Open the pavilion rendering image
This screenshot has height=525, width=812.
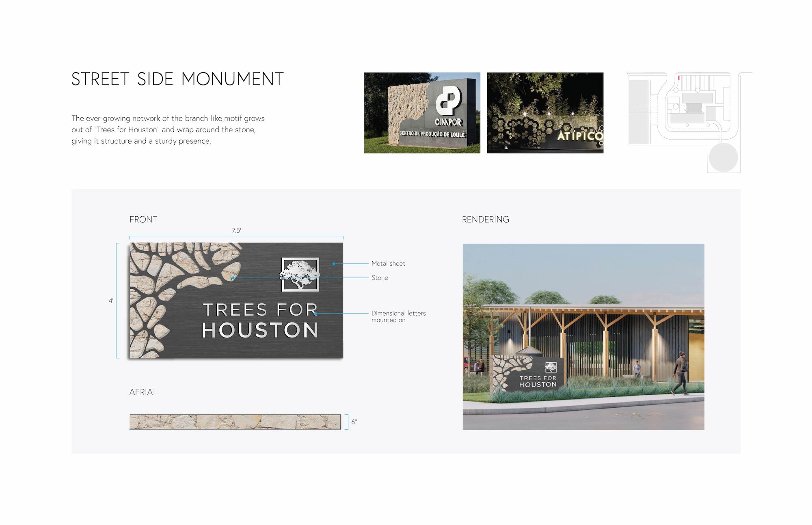click(583, 337)
